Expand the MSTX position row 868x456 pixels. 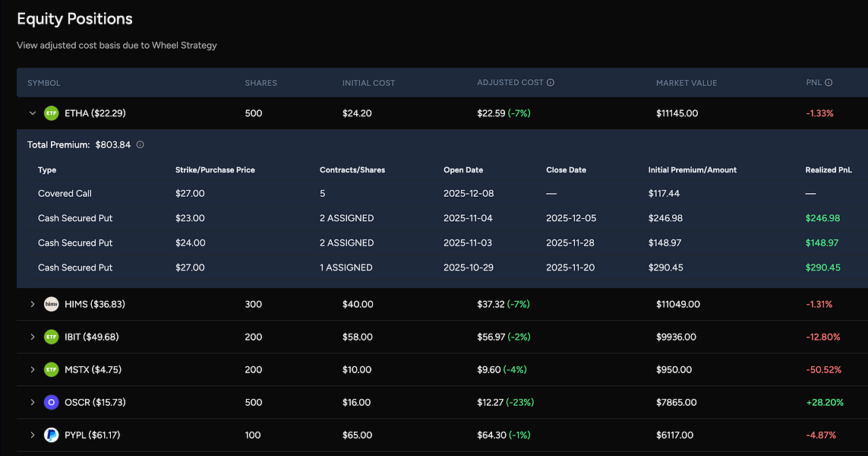coord(32,369)
